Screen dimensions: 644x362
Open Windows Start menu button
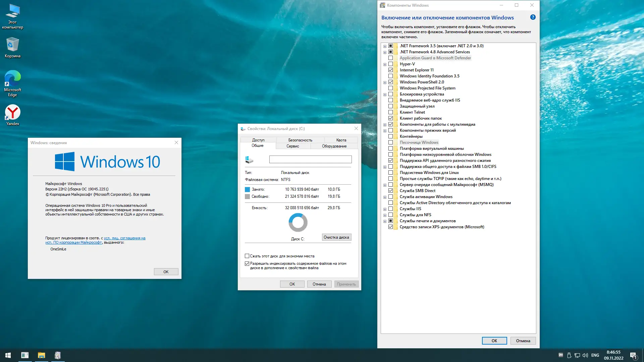[8, 355]
